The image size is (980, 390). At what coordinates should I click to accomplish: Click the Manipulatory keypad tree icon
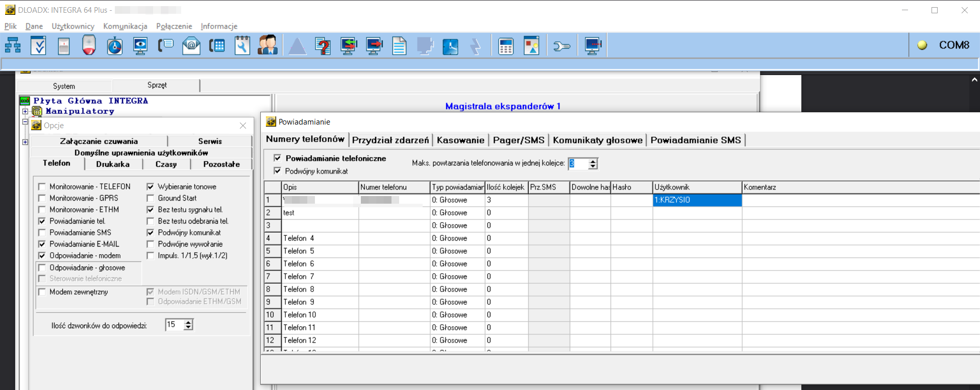(37, 111)
